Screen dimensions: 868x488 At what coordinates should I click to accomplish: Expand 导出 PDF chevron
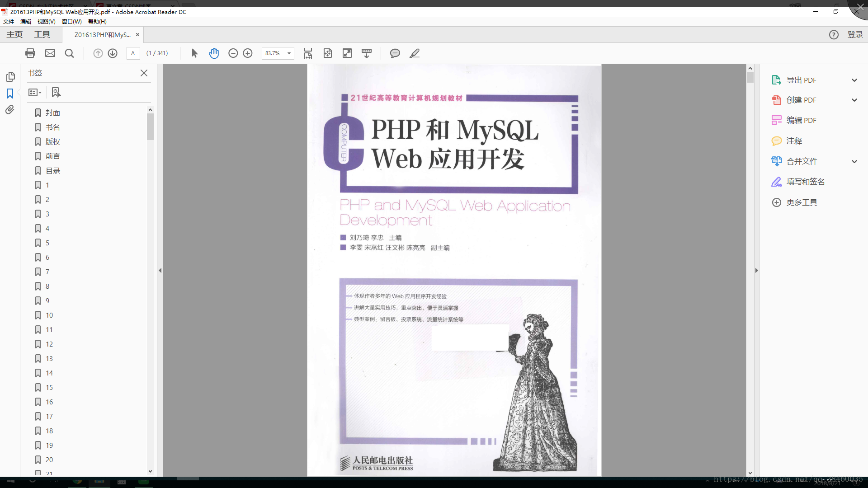854,80
